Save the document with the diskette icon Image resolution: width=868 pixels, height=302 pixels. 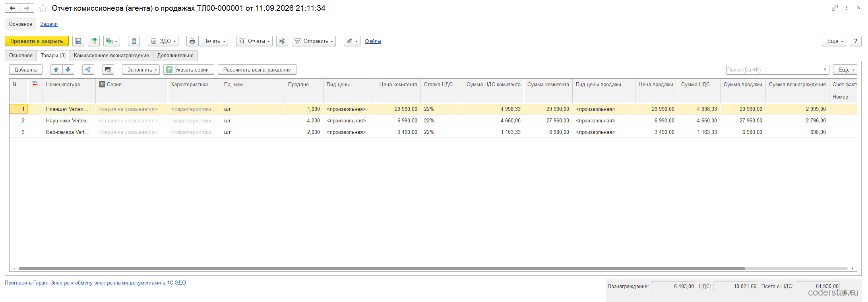[78, 41]
